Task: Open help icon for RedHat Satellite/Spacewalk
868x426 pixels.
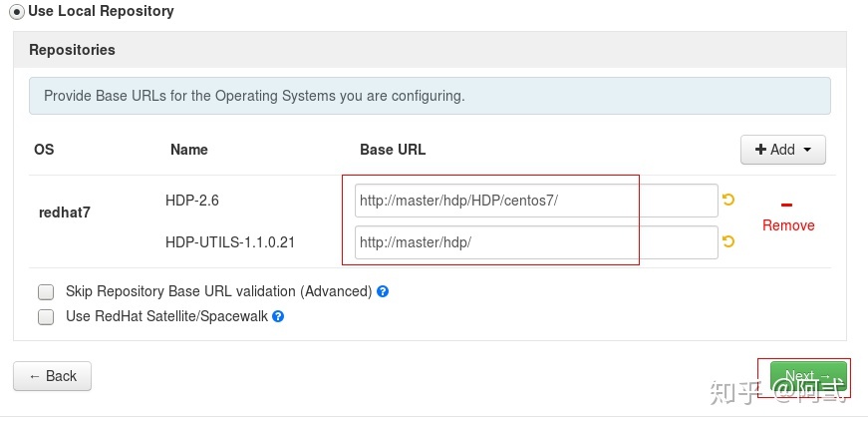Action: point(278,317)
